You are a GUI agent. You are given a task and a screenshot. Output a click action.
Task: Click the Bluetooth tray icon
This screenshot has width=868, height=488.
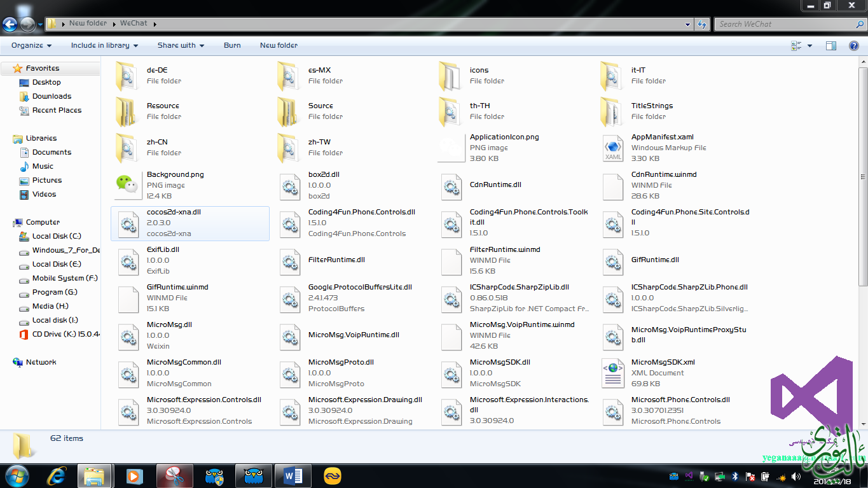(x=735, y=476)
